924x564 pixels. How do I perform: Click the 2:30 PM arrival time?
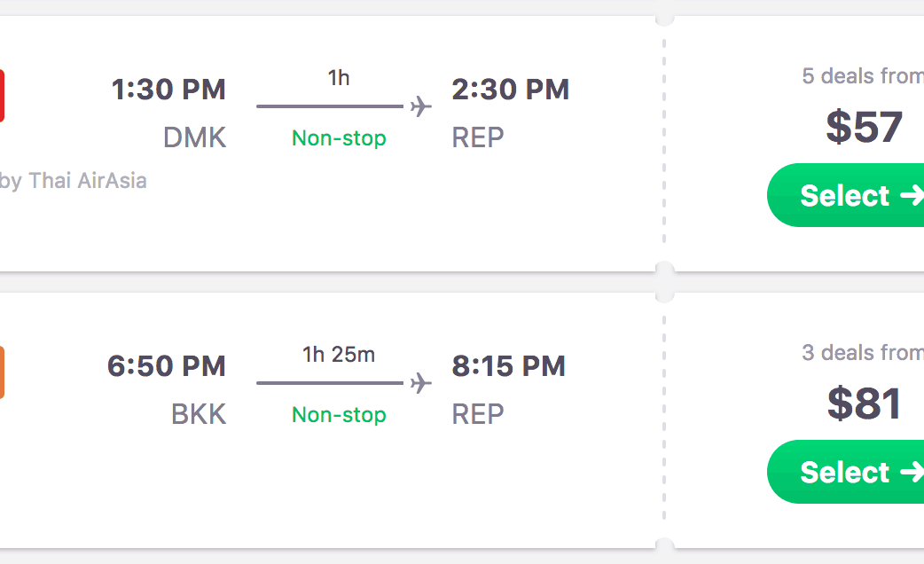click(510, 90)
